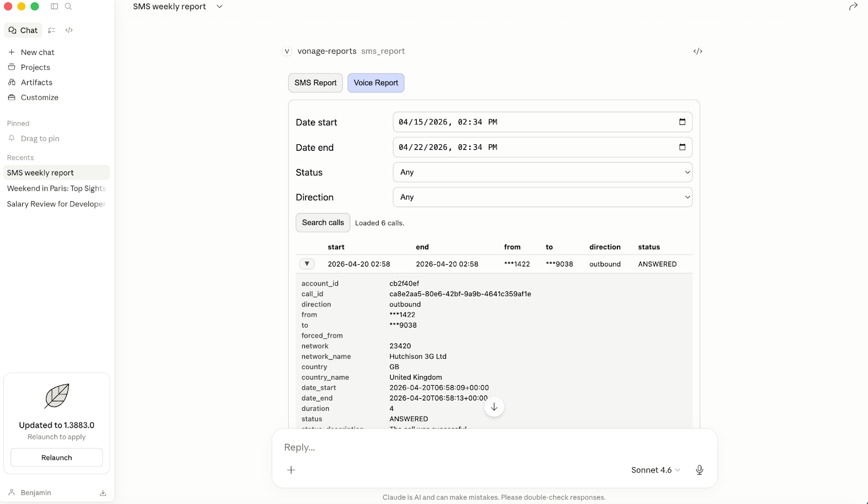The image size is (868, 504).
Task: Start voice input with microphone icon
Action: (x=700, y=470)
